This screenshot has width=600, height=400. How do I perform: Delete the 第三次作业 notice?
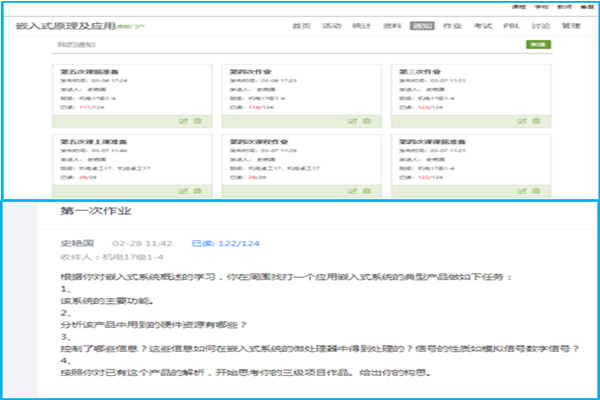(x=535, y=121)
